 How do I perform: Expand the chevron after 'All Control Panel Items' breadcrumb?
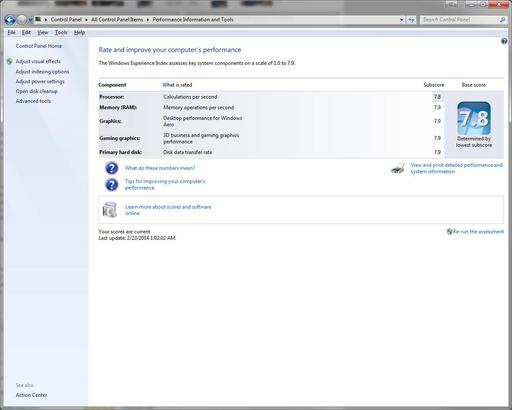(148, 20)
